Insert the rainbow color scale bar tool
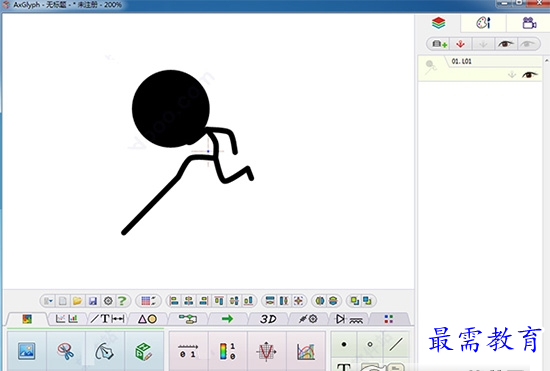Screen dimensions: 550x371 point(228,351)
